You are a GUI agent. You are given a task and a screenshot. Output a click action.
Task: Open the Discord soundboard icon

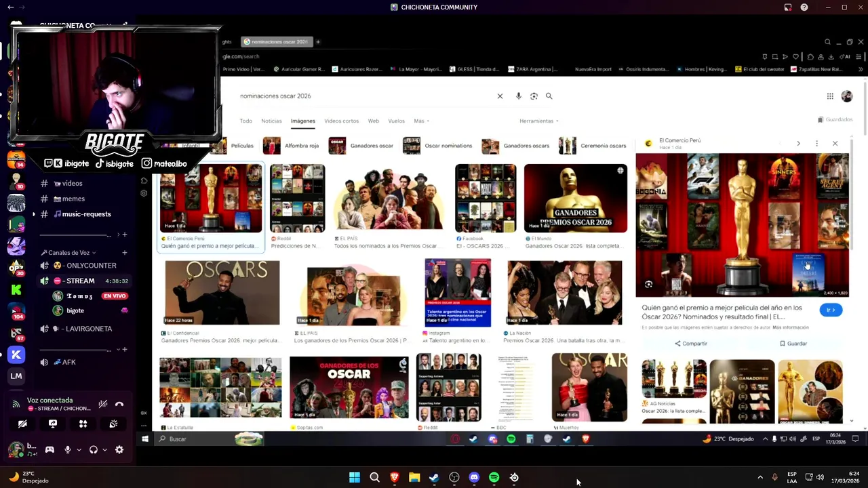[113, 424]
